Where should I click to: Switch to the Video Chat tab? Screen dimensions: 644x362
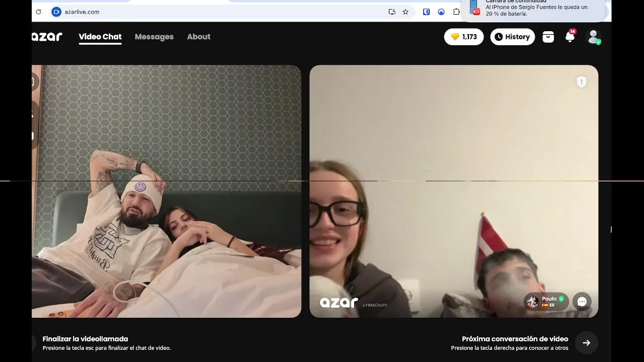tap(100, 37)
